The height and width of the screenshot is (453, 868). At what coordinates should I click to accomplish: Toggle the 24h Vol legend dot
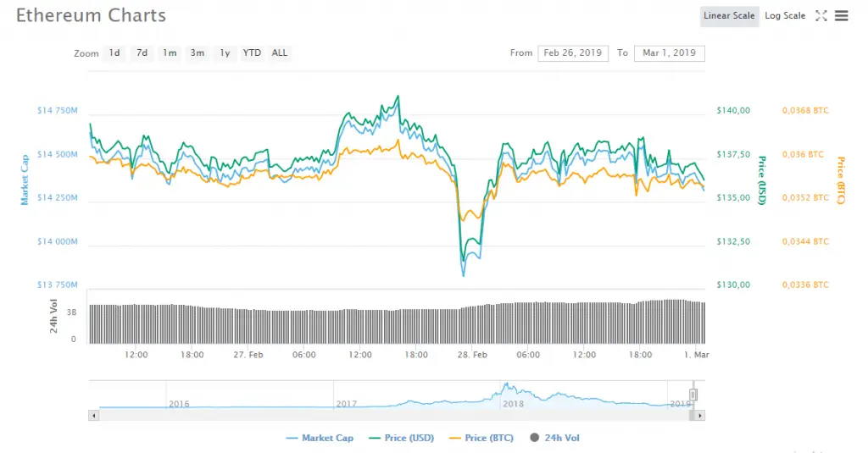[x=534, y=438]
